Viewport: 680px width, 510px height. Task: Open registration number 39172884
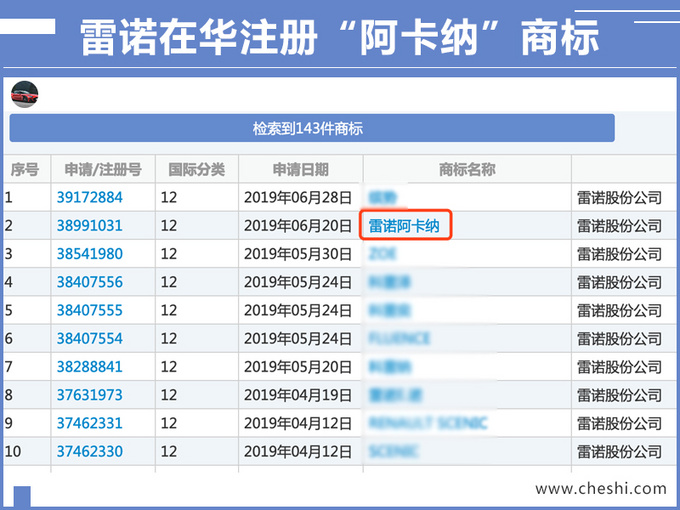point(90,197)
